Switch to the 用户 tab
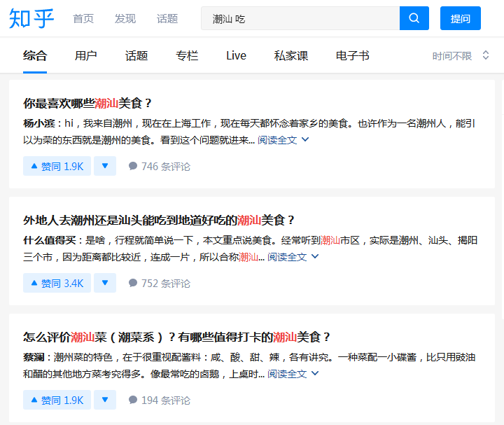The image size is (504, 425). 85,55
